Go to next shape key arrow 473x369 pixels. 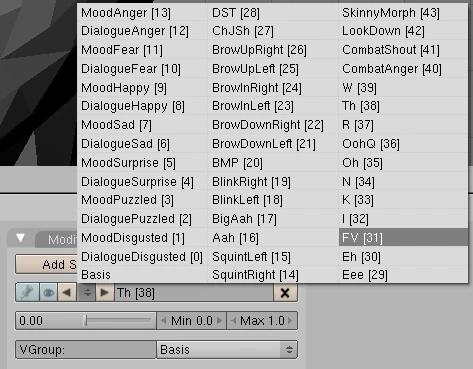click(x=105, y=293)
